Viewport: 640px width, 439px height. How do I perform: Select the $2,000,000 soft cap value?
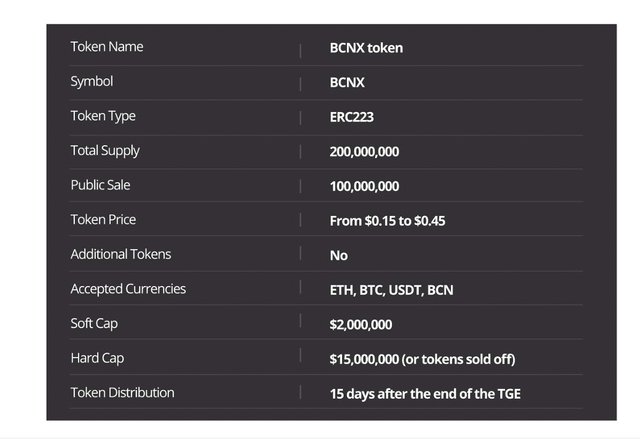tap(361, 325)
